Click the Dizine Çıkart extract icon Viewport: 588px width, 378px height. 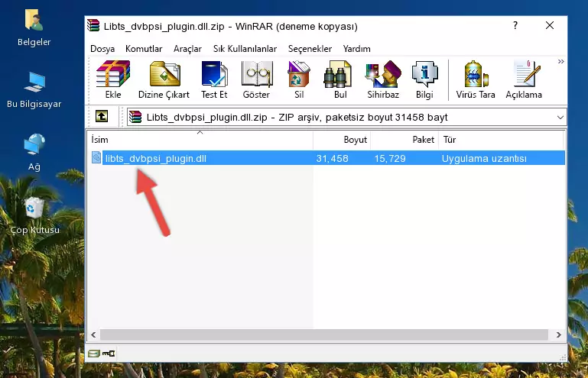[164, 79]
